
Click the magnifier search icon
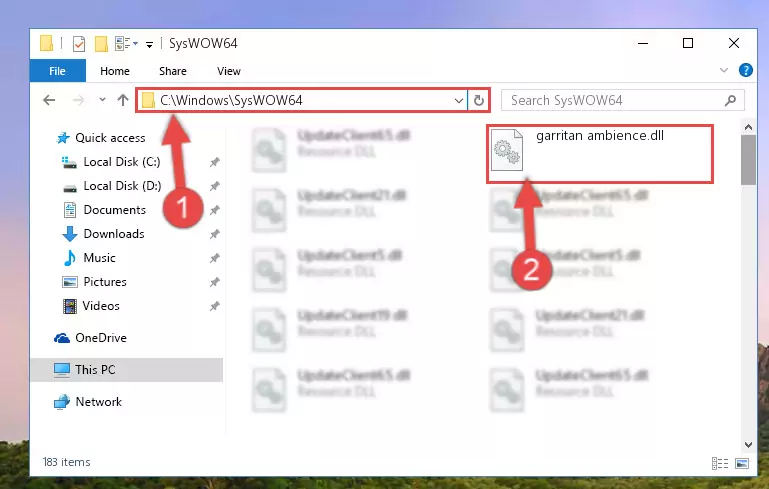730,101
